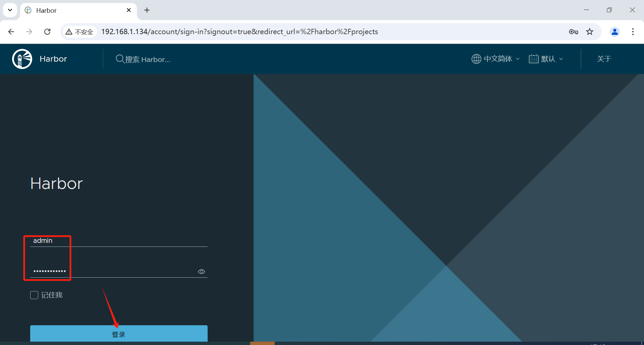This screenshot has width=644, height=345.
Task: Open the Chrome three-dot menu
Action: point(633,32)
